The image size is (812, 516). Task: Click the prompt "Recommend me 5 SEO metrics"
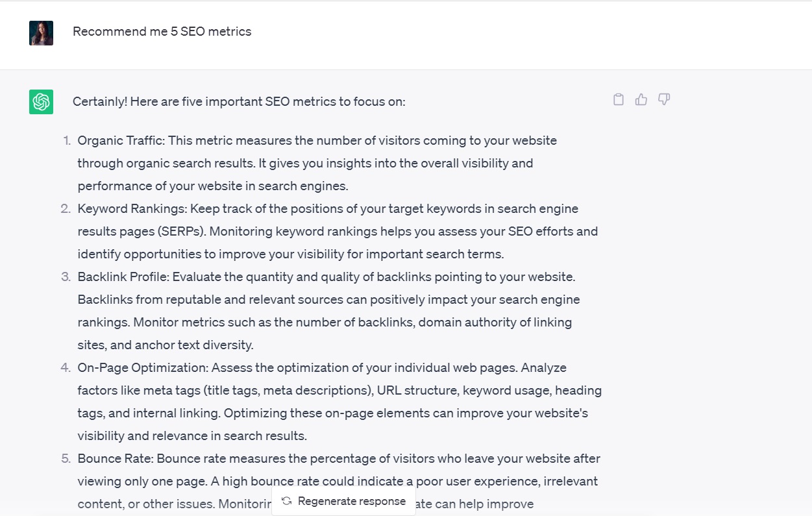[x=162, y=31]
